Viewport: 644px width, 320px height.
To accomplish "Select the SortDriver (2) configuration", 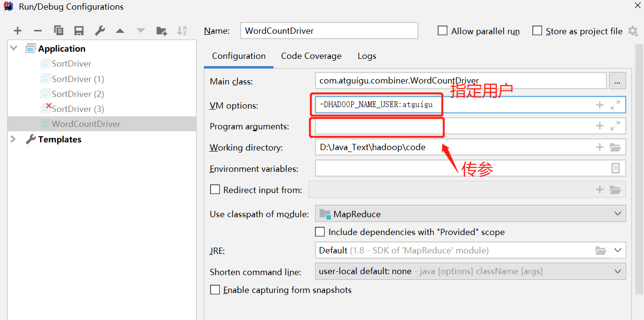I will [78, 94].
